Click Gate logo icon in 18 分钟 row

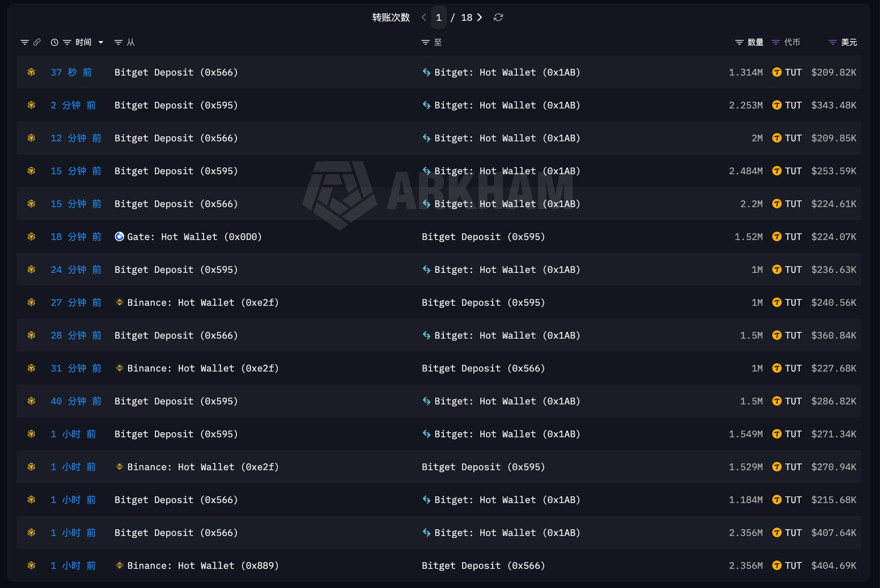(120, 237)
